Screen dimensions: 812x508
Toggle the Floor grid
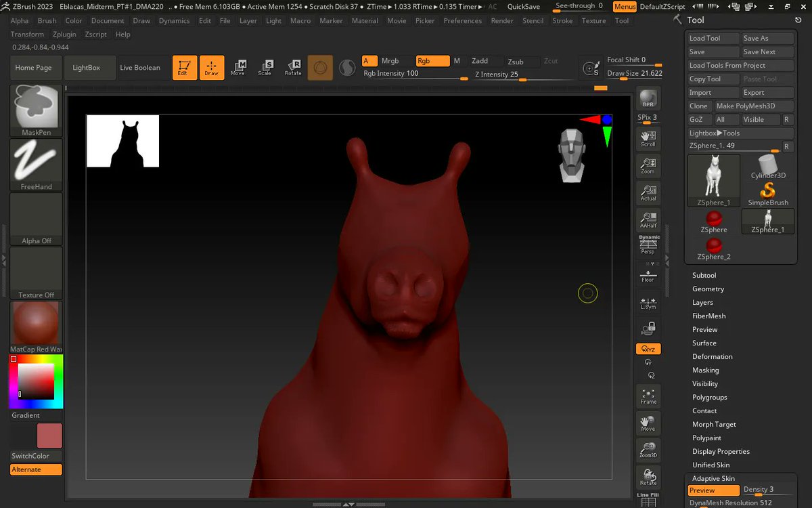(648, 275)
